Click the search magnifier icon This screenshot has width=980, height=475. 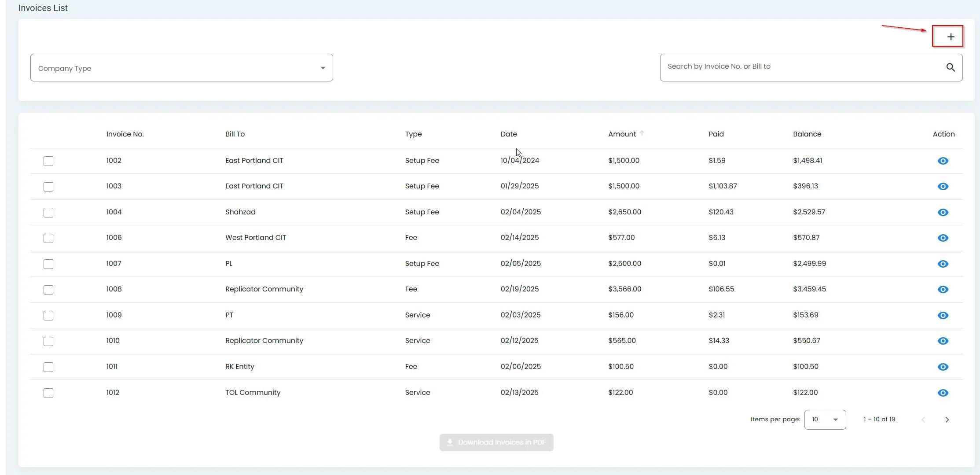pos(950,67)
